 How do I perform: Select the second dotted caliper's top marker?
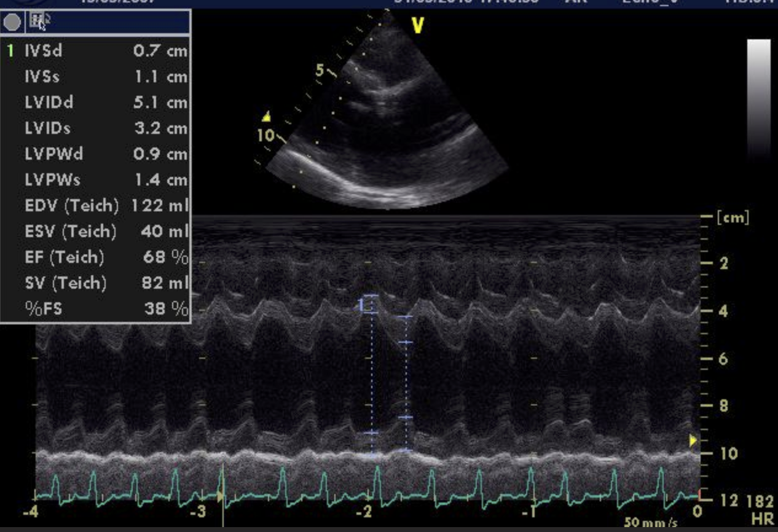405,317
